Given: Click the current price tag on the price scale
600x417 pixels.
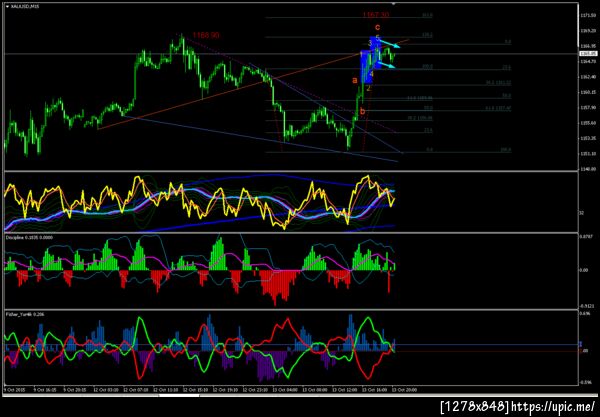Looking at the screenshot, I should pyautogui.click(x=588, y=54).
